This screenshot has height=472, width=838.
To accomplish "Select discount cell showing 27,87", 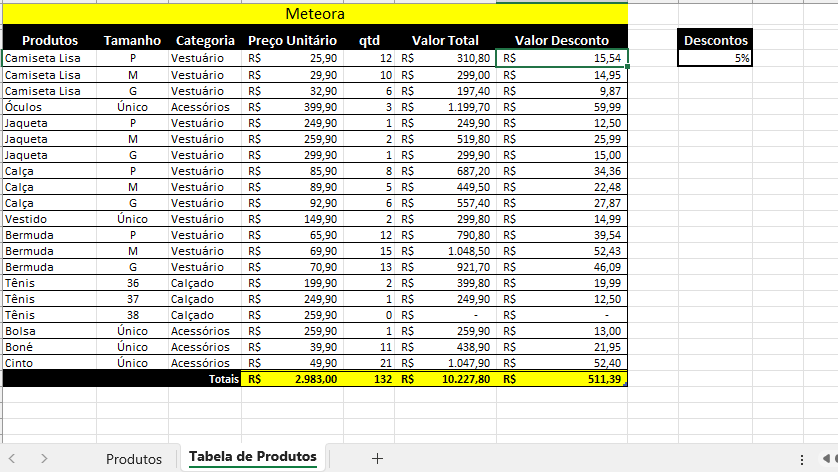I will click(x=562, y=203).
